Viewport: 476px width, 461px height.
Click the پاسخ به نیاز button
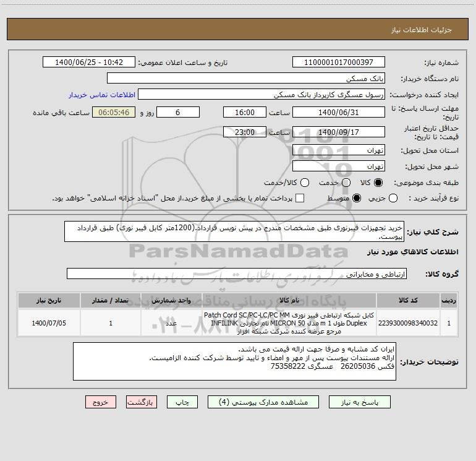pyautogui.click(x=360, y=402)
